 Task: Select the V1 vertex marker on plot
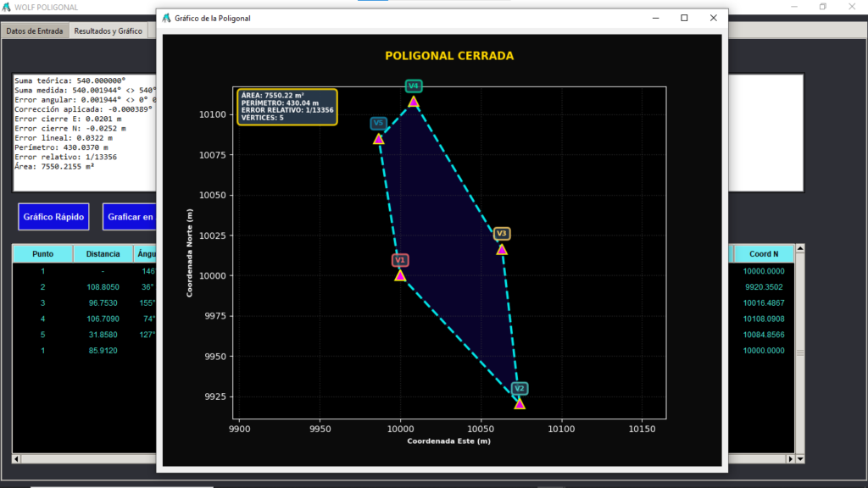[400, 275]
